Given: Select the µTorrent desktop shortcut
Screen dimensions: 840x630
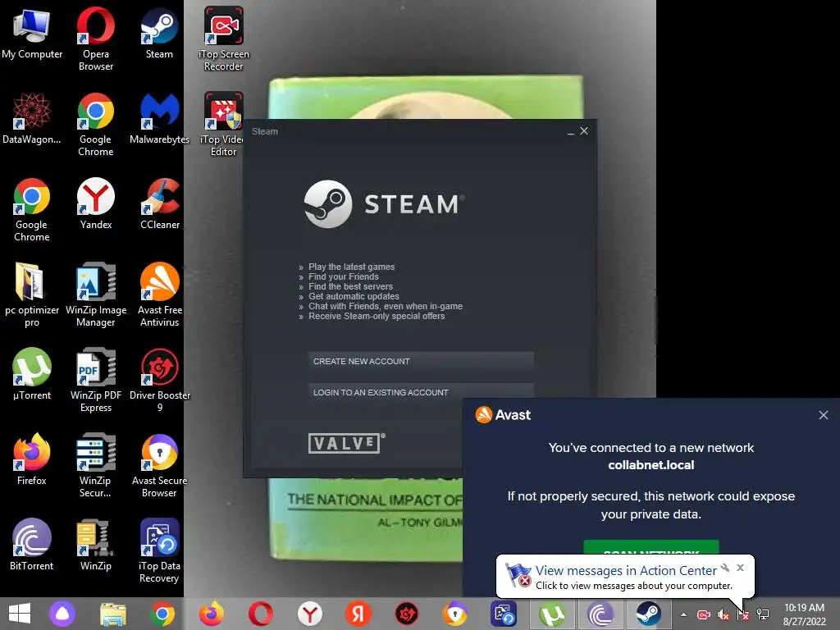Looking at the screenshot, I should [x=32, y=374].
